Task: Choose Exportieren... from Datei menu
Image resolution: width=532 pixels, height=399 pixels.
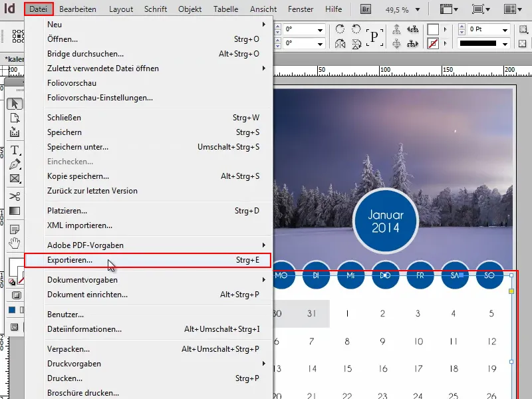Action: (148, 260)
